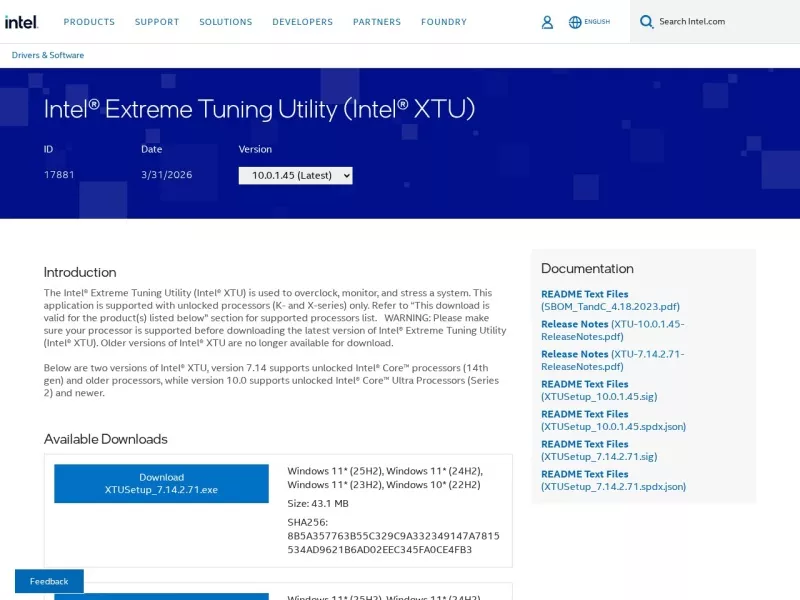Open Release Notes XTU-7.14.2.71 PDF
The image size is (800, 600).
pos(612,360)
